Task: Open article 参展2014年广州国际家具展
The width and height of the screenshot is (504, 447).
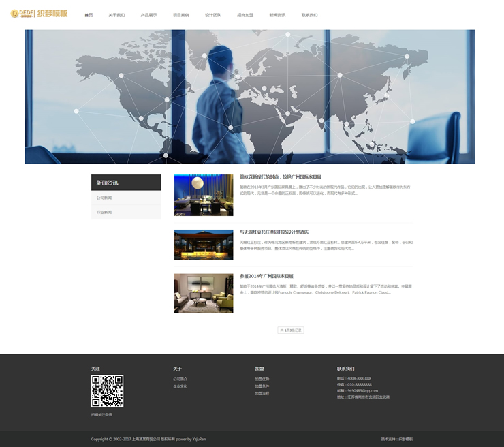Action: (x=266, y=277)
